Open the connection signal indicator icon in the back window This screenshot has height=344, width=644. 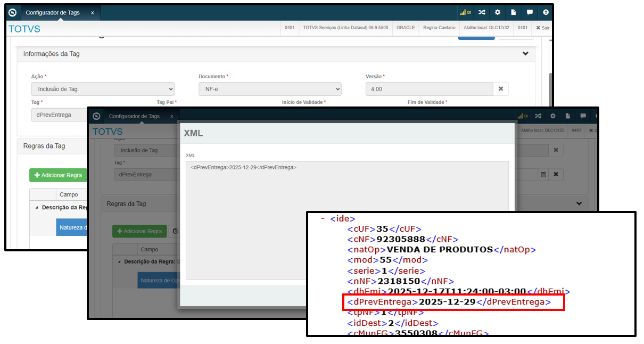point(465,12)
